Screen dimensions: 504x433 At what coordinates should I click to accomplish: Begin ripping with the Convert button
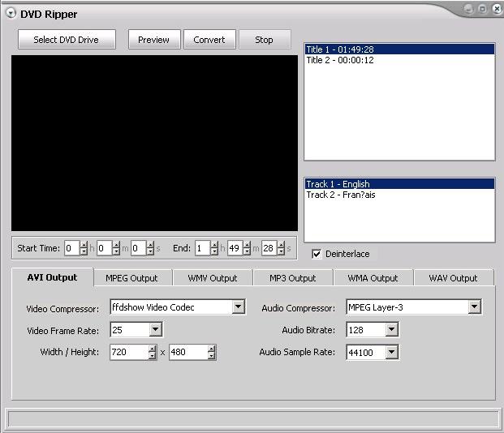pos(209,40)
